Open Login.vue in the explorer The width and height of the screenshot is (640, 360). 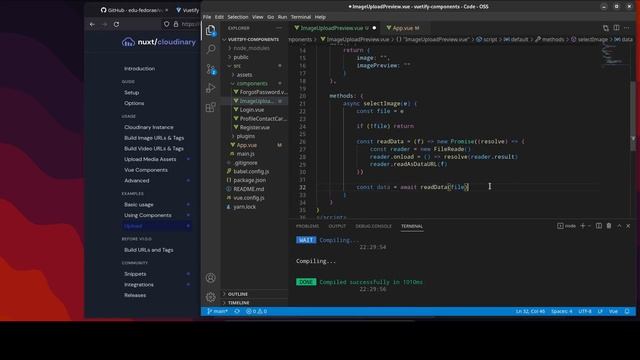click(x=251, y=110)
